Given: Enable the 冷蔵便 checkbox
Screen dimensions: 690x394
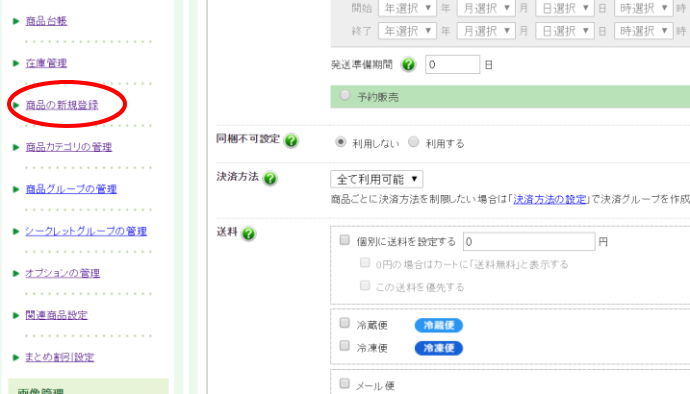Looking at the screenshot, I should point(345,323).
